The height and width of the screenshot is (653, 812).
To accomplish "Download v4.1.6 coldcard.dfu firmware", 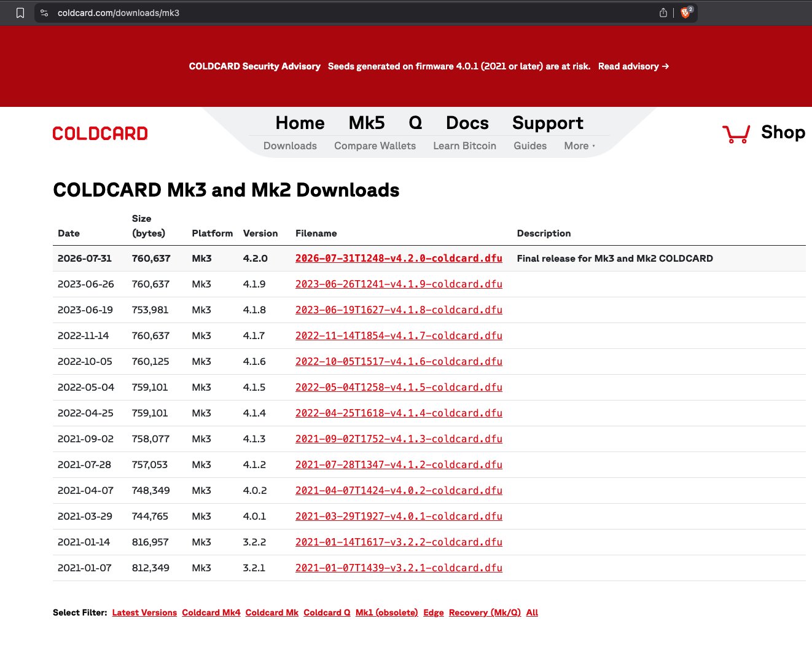I will click(x=399, y=362).
